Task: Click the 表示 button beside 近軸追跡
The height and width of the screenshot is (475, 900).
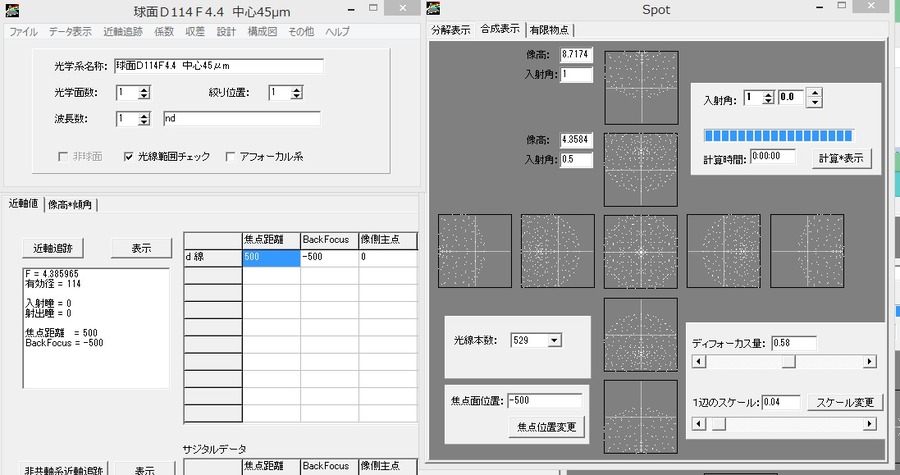Action: pyautogui.click(x=141, y=248)
